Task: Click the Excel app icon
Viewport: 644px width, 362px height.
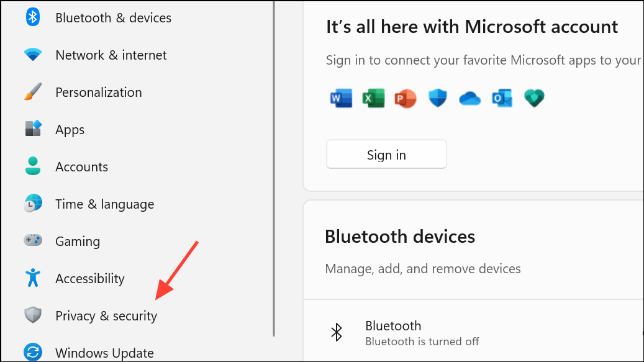Action: (373, 97)
